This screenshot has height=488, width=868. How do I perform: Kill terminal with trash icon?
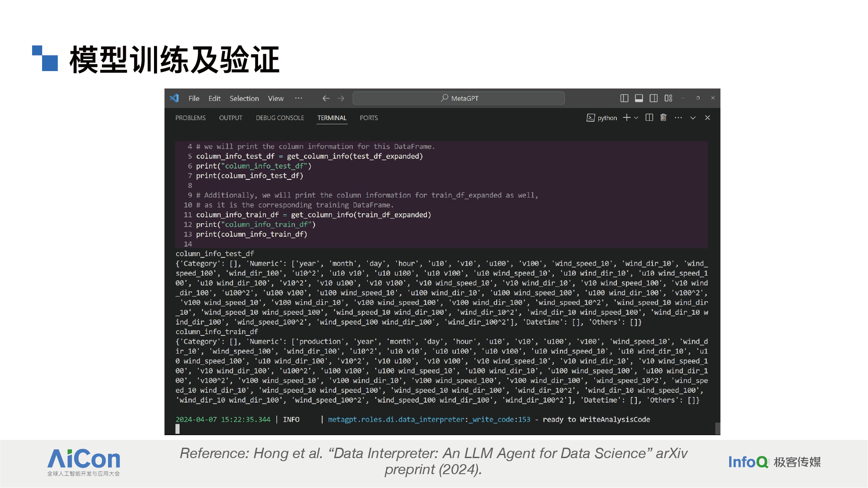[663, 117]
